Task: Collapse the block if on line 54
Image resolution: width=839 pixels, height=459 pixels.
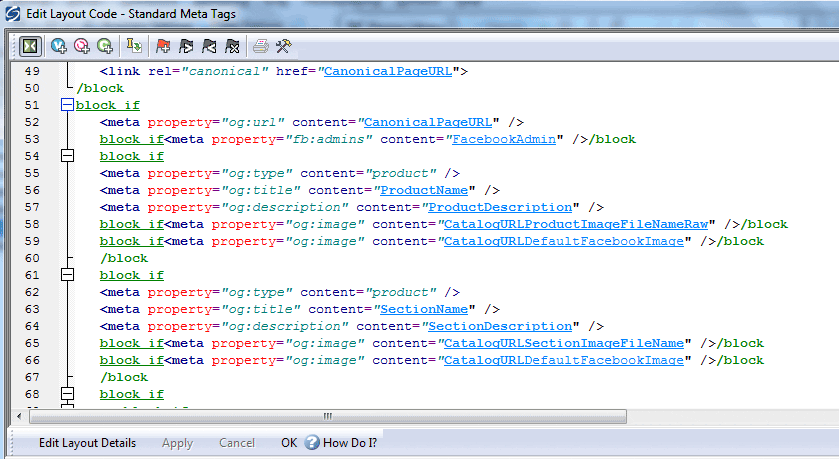Action: tap(67, 156)
